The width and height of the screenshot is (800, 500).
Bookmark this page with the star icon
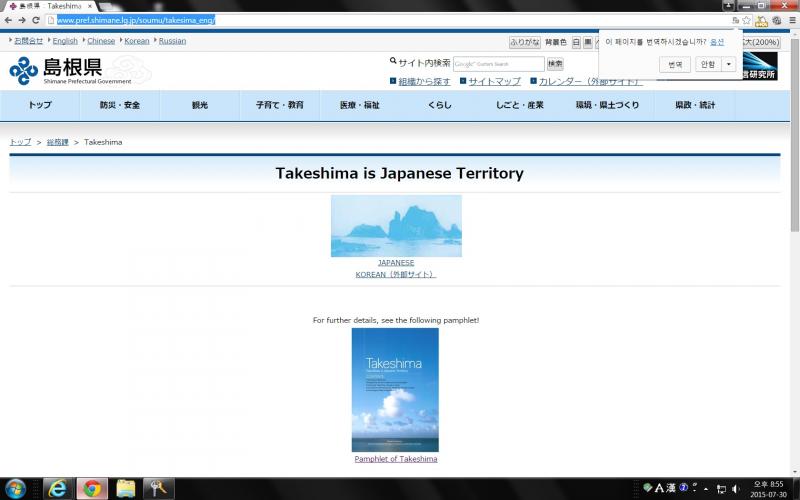(747, 20)
